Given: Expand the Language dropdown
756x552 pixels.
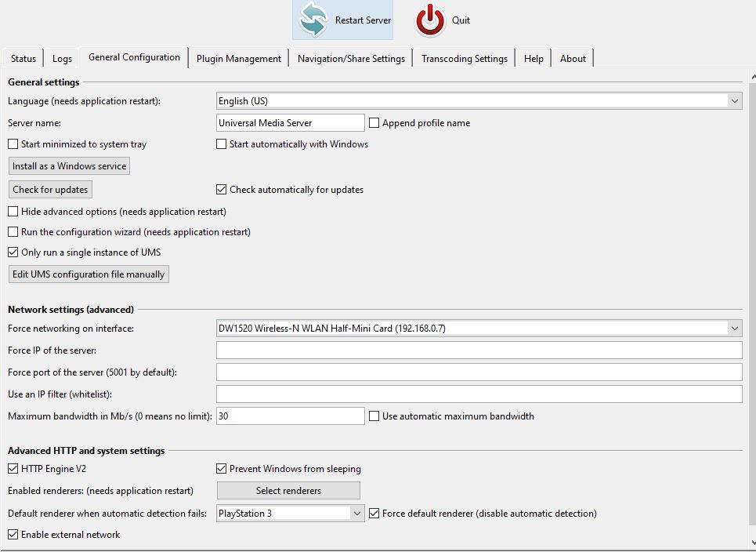Looking at the screenshot, I should pyautogui.click(x=479, y=101).
